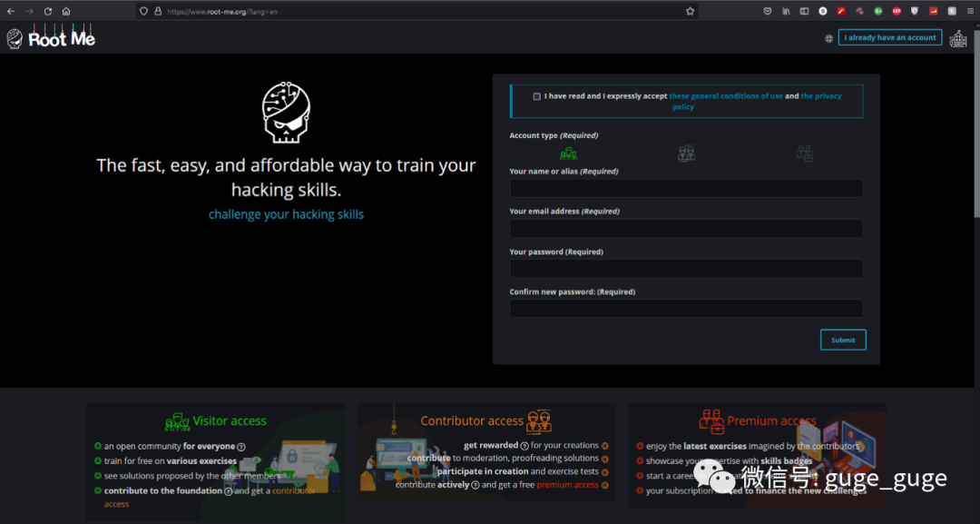Image resolution: width=980 pixels, height=524 pixels.
Task: Click "participate in creation and exercise tests" text
Action: pos(517,471)
